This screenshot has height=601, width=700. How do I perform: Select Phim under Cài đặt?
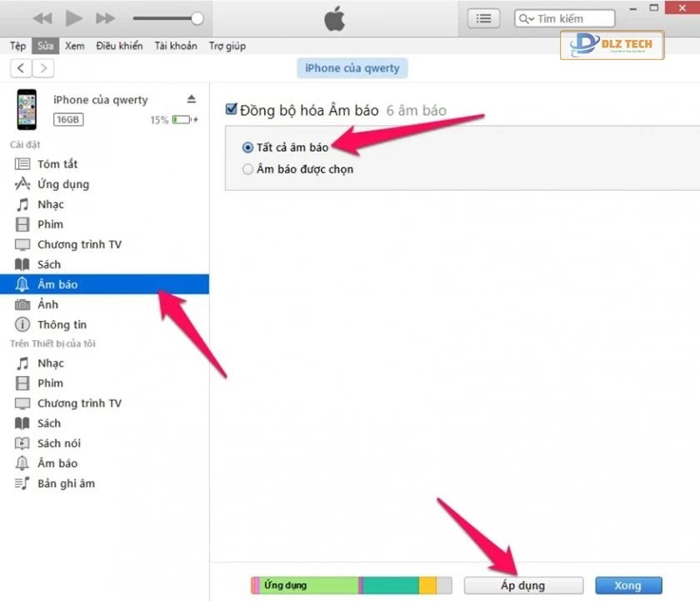pos(48,223)
